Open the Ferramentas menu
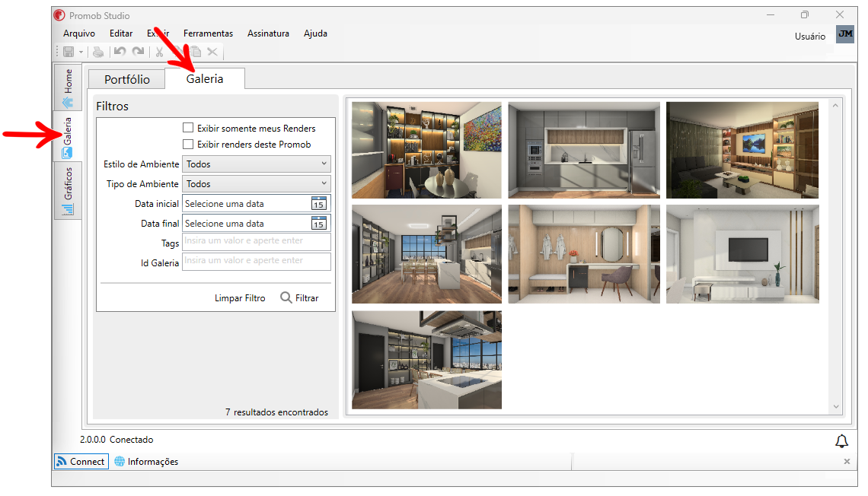Screen dimensions: 868x496 pyautogui.click(x=208, y=33)
